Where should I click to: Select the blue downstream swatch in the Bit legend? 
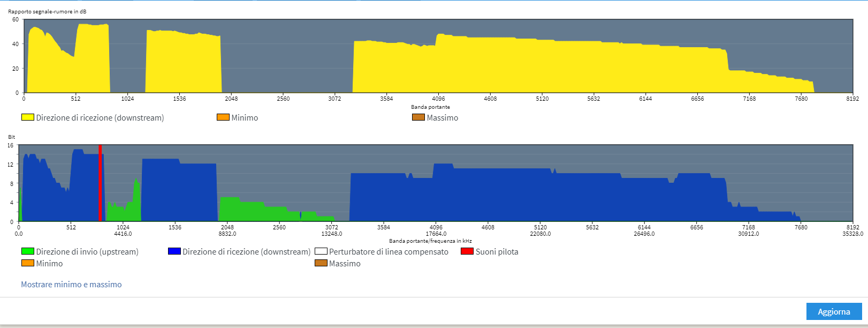point(174,251)
